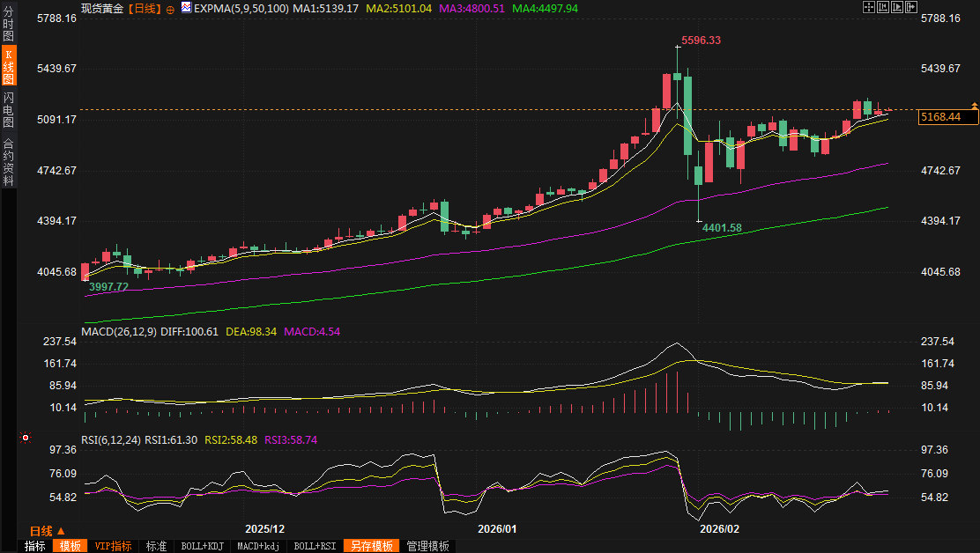Click the 管理模板 button
This screenshot has width=980, height=553.
428,546
